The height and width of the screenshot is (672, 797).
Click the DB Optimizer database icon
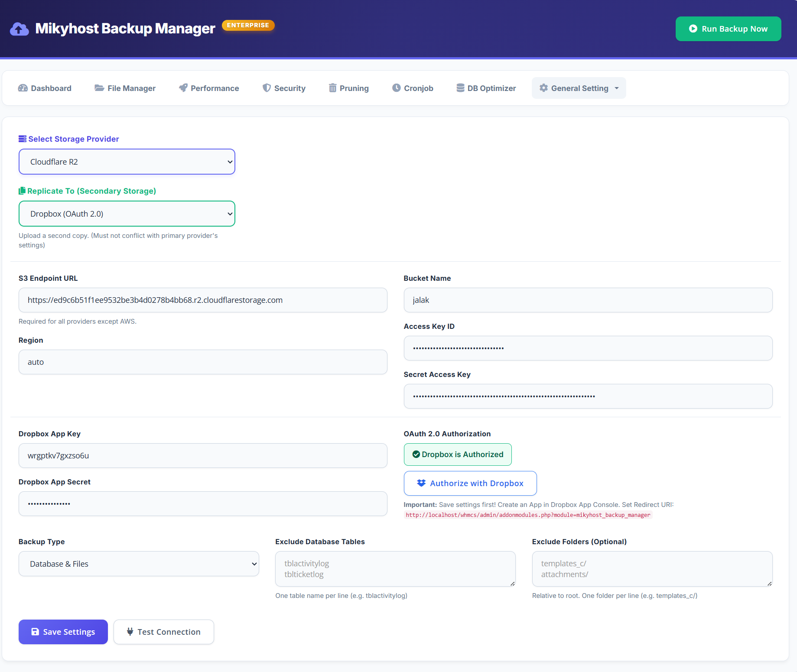pyautogui.click(x=460, y=88)
